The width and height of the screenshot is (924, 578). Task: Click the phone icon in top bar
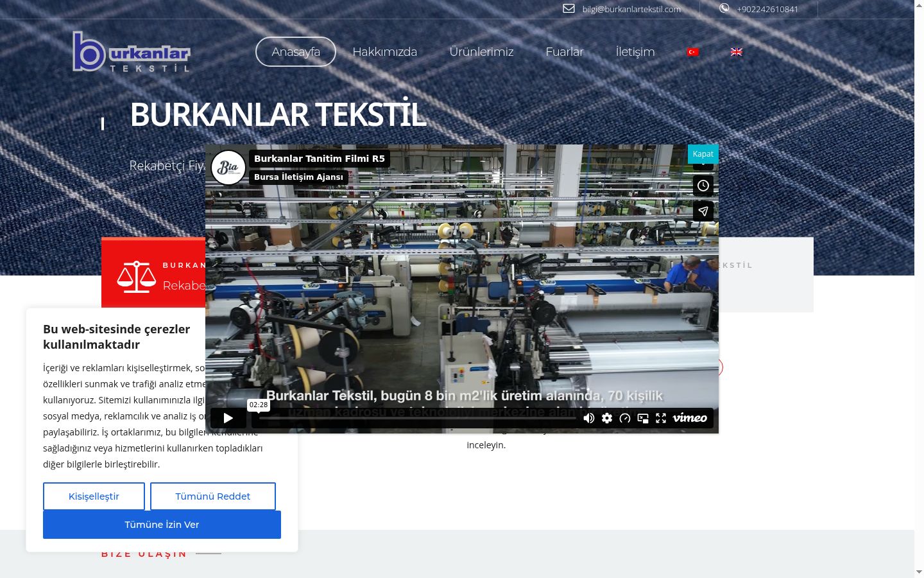click(724, 8)
